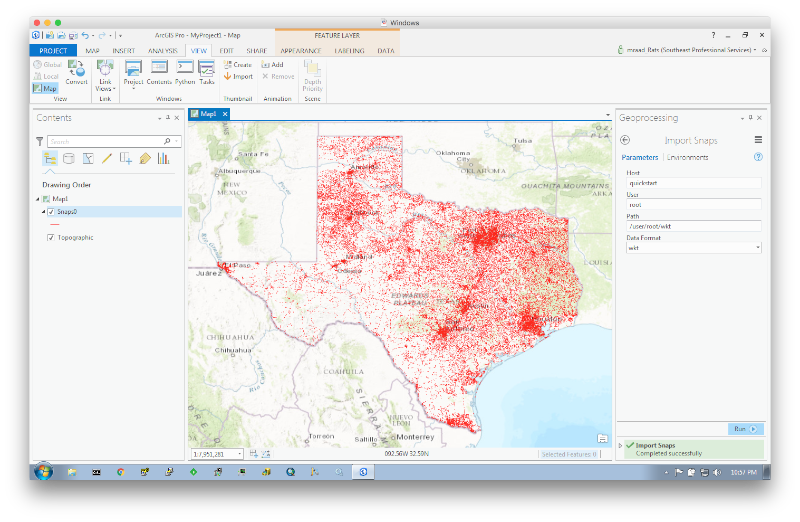Select List By Selection icon
This screenshot has width=800, height=522.
coord(88,159)
